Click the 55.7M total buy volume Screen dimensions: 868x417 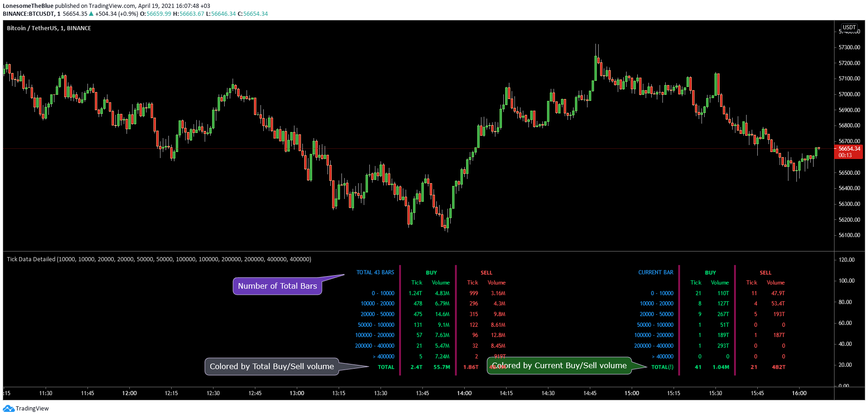point(441,367)
